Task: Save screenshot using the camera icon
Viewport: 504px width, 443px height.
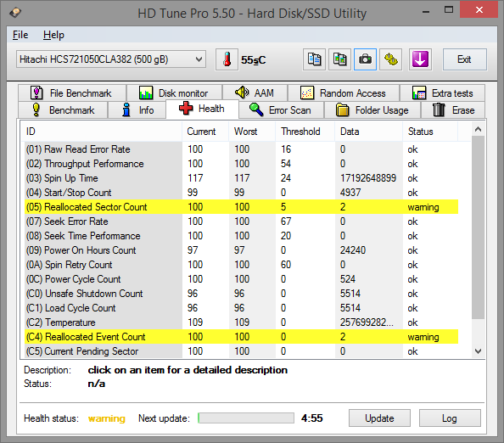Action: click(365, 59)
